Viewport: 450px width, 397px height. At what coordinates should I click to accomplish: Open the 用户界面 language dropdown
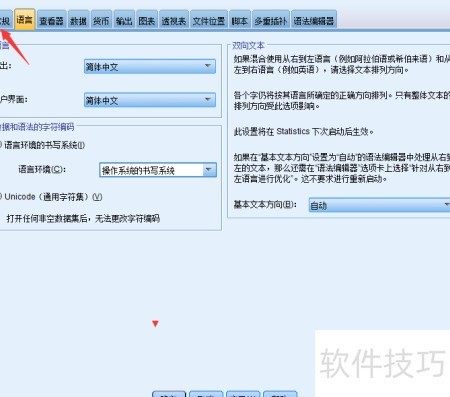(150, 100)
